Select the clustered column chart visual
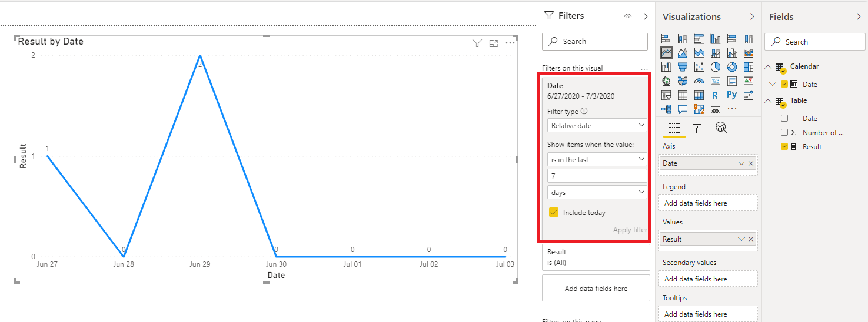Screen dimensions: 868x322 [x=716, y=39]
